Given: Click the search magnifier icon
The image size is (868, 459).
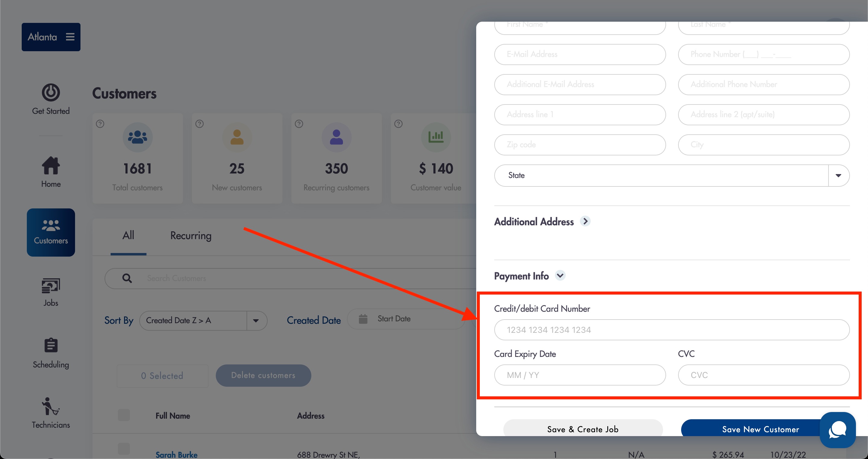Looking at the screenshot, I should (x=127, y=278).
